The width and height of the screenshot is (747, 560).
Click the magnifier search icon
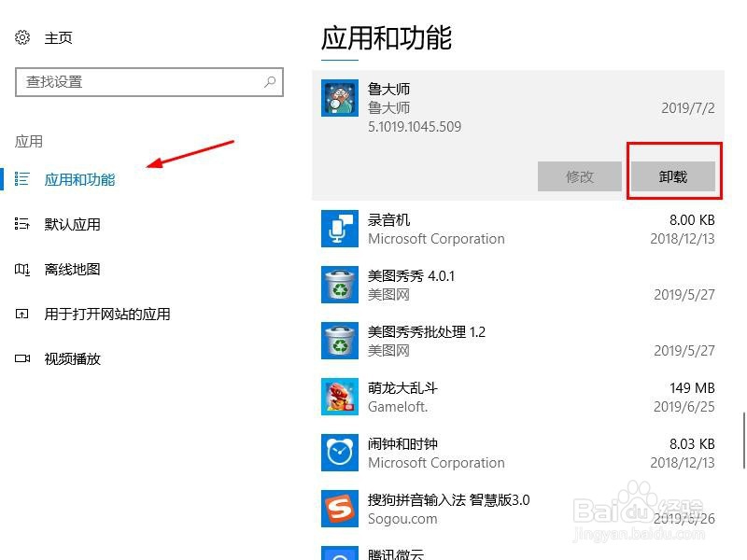pos(270,82)
